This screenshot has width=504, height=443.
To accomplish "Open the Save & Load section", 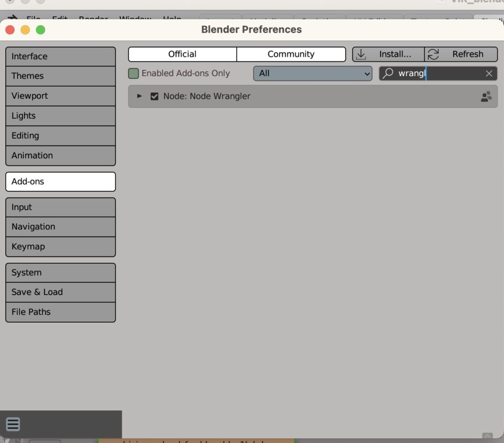I will (x=60, y=292).
